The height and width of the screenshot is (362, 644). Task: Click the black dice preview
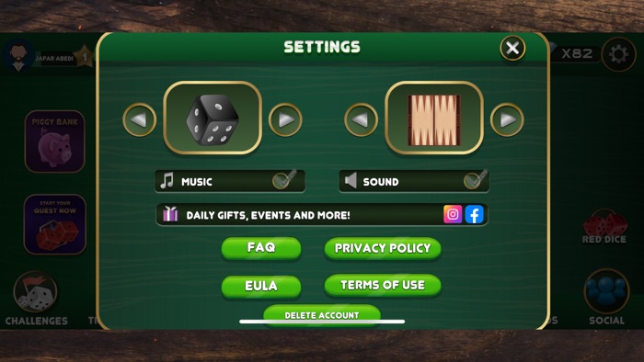pyautogui.click(x=213, y=119)
